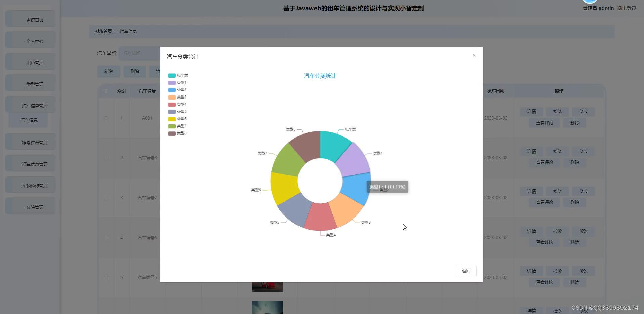
Task: Toggle the 类型5 legend swatch
Action: [x=172, y=112]
